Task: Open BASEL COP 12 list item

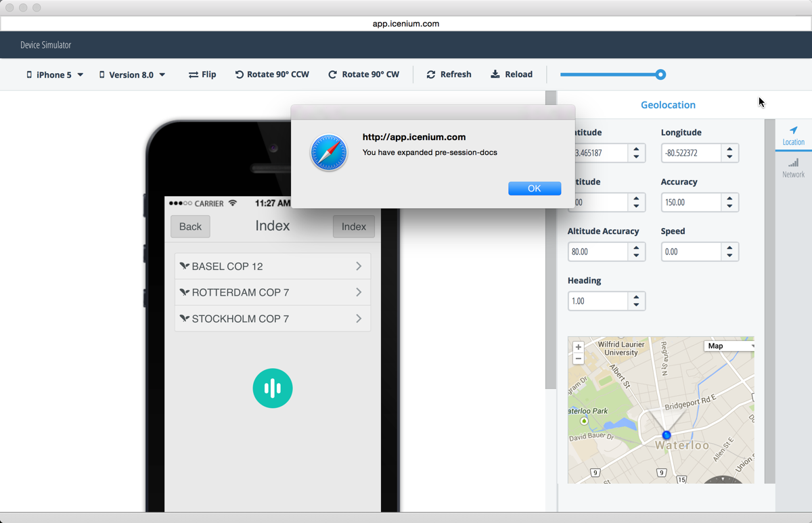Action: tap(273, 267)
